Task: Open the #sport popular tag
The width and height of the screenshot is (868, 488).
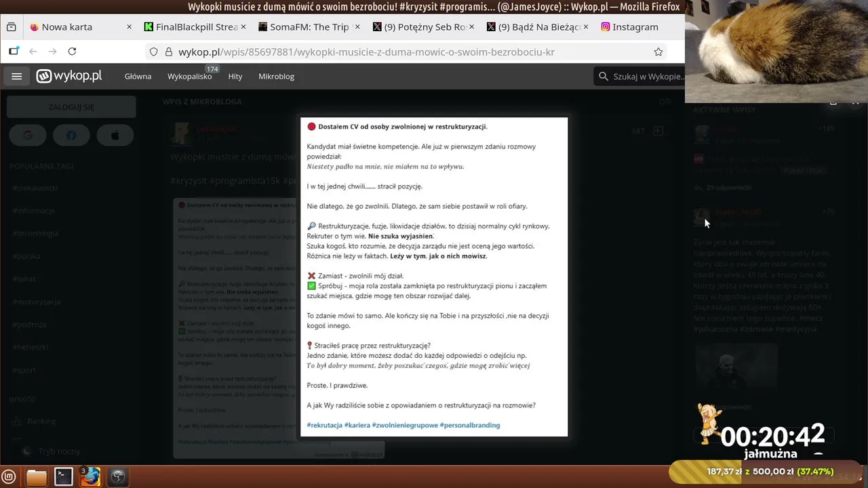Action: click(x=24, y=370)
